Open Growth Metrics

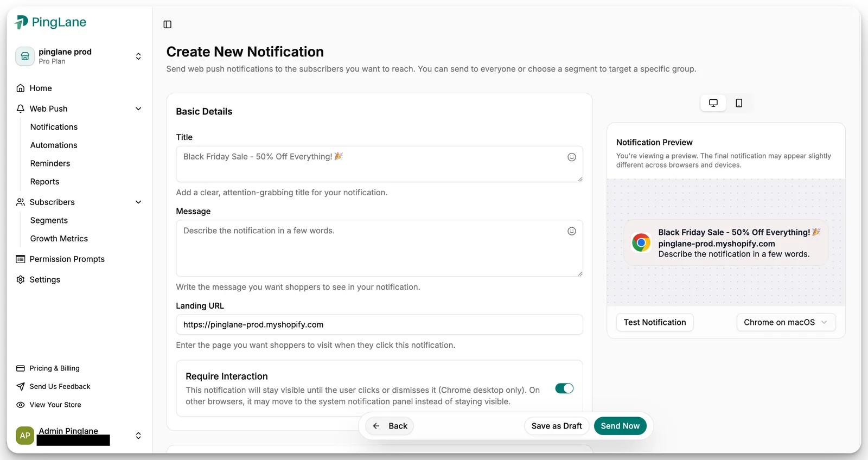point(59,239)
